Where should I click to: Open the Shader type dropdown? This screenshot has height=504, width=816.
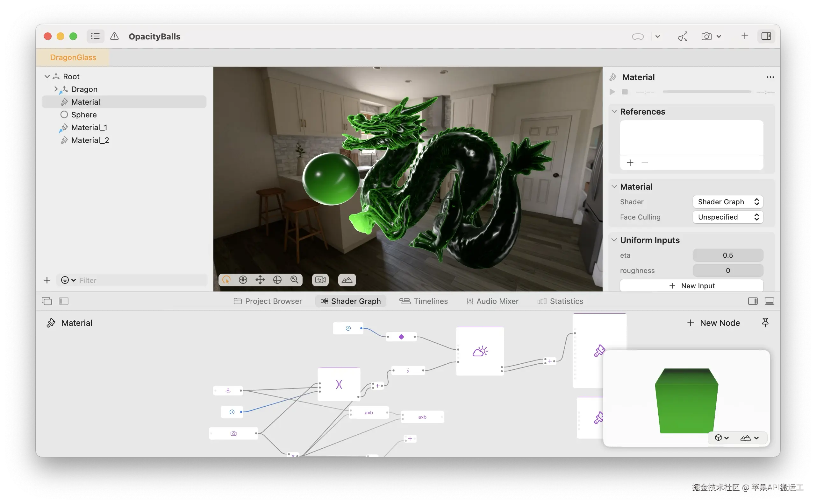point(727,202)
